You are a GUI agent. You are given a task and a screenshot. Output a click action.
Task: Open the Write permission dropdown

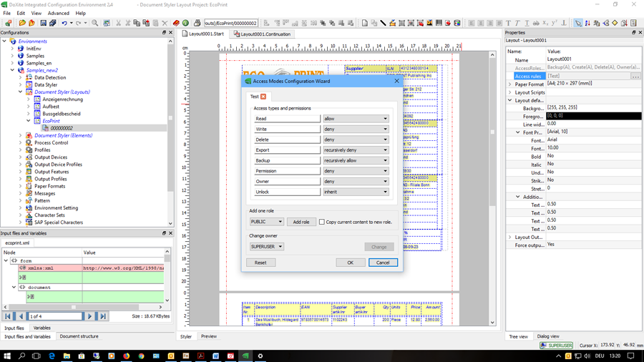pyautogui.click(x=356, y=129)
